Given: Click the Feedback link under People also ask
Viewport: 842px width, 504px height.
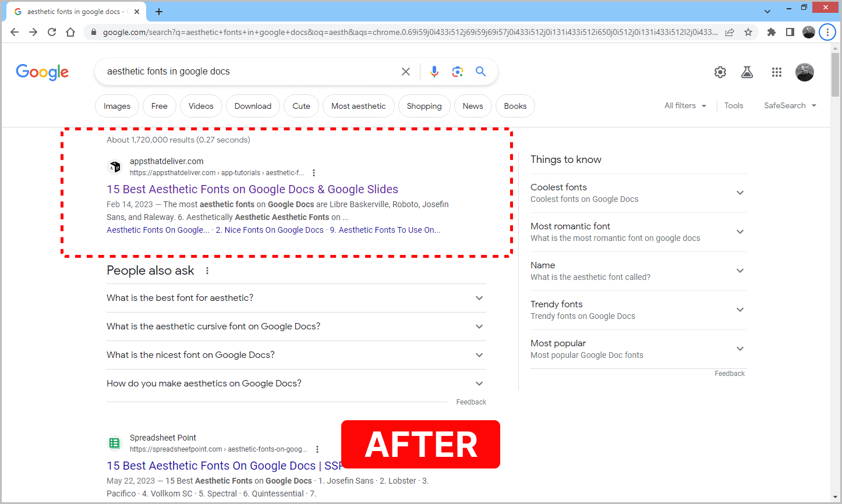Looking at the screenshot, I should coord(471,402).
